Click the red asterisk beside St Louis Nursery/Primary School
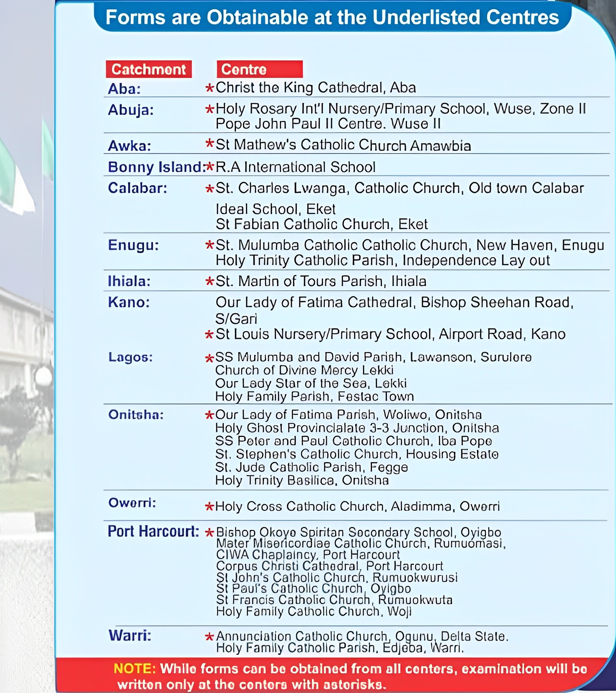The height and width of the screenshot is (693, 616). point(209,335)
